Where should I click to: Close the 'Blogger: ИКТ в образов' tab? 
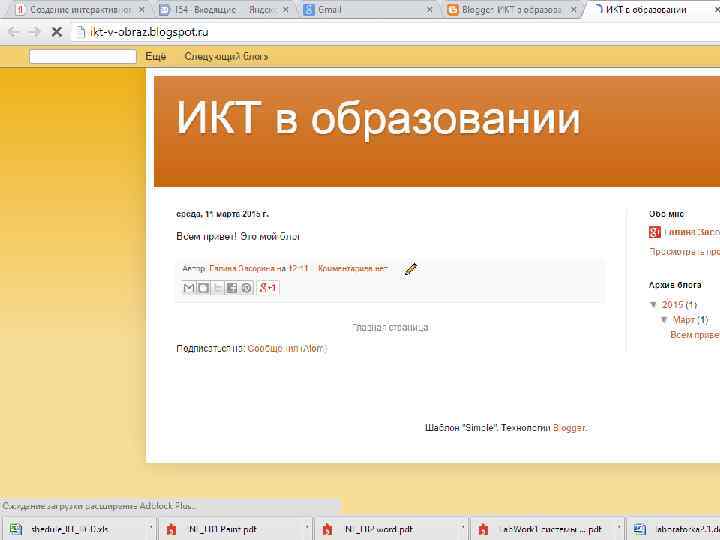coord(574,10)
